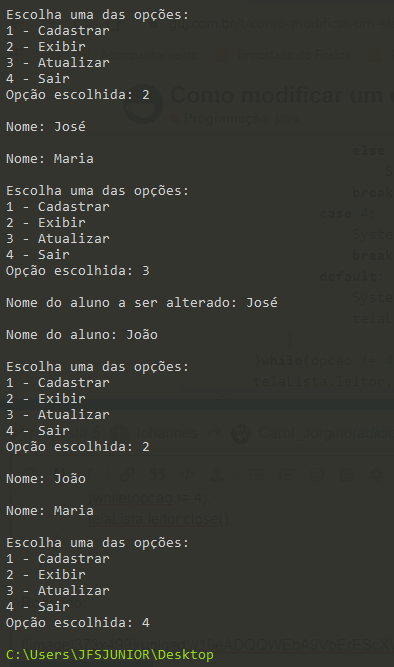Image resolution: width=394 pixels, height=667 pixels.
Task: Click the 'Opção escolhida: 4' line
Action: tap(78, 623)
